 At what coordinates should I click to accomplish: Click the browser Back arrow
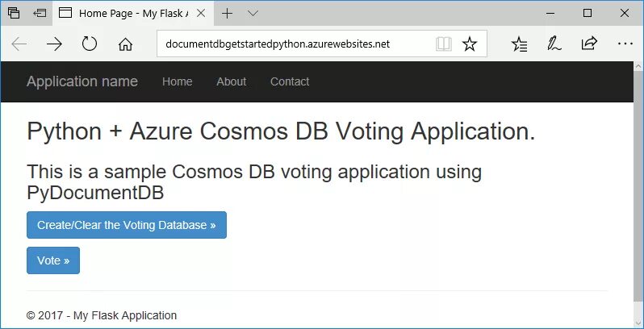[19, 44]
